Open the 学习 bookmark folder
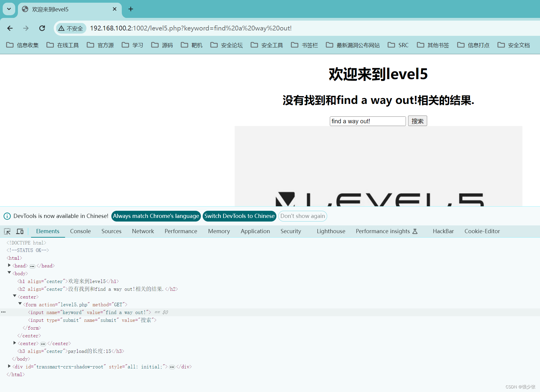The width and height of the screenshot is (540, 392). point(133,45)
